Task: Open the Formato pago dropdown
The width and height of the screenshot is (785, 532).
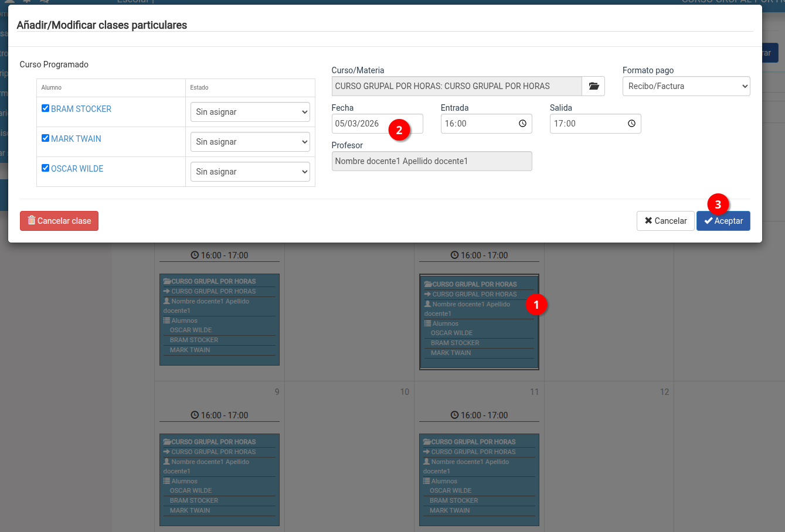Action: click(x=686, y=86)
